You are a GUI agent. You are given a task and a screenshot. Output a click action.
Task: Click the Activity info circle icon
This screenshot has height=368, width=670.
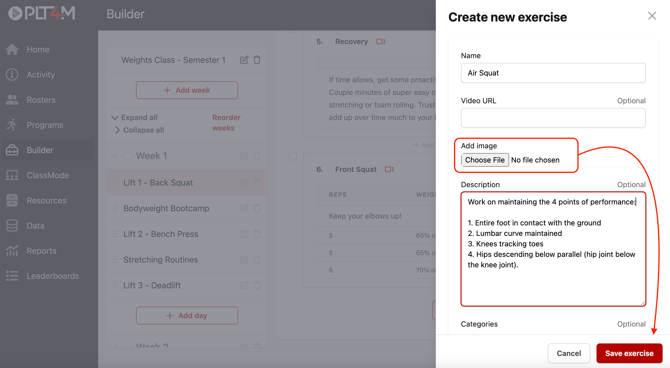tap(12, 75)
